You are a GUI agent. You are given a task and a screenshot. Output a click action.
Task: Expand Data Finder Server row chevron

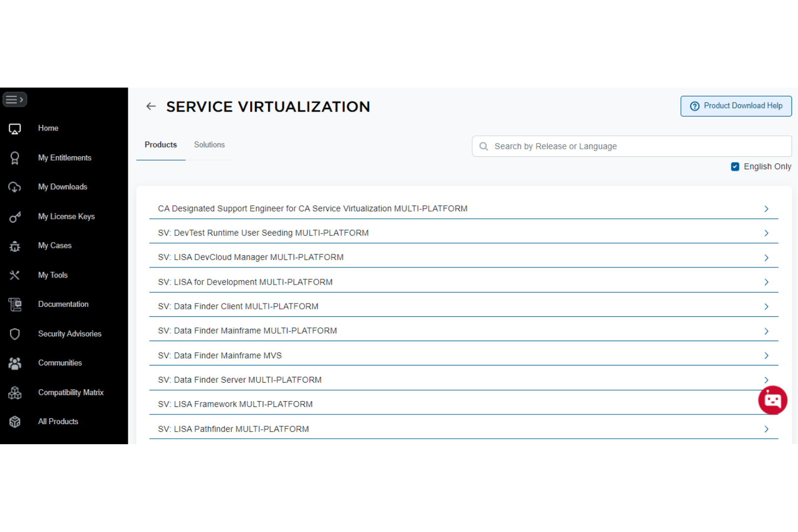point(766,379)
